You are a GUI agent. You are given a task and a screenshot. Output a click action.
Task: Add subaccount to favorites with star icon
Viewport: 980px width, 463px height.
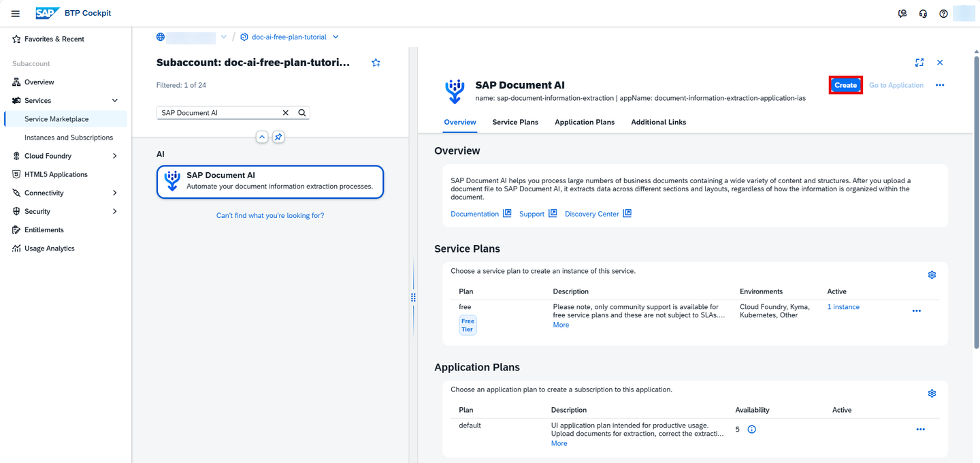376,63
